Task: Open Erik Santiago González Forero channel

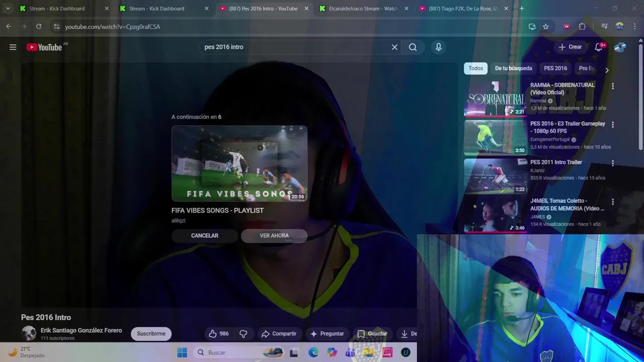Action: [x=81, y=330]
